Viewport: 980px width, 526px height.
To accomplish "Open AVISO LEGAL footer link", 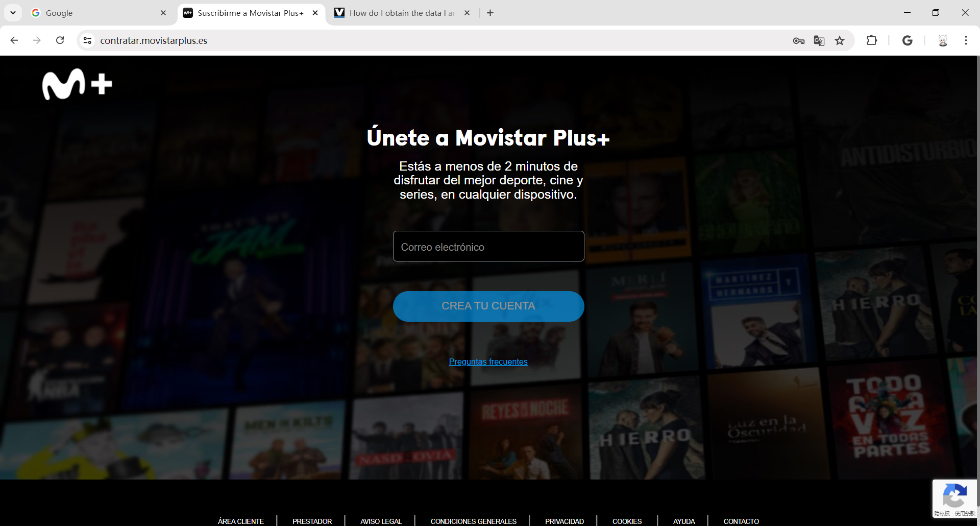I will tap(381, 521).
